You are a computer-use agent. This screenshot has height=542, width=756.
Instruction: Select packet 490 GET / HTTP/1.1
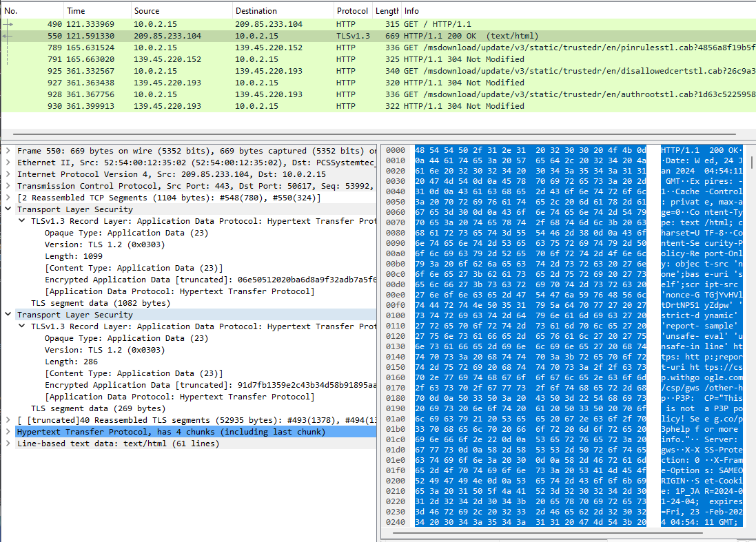[x=378, y=24]
